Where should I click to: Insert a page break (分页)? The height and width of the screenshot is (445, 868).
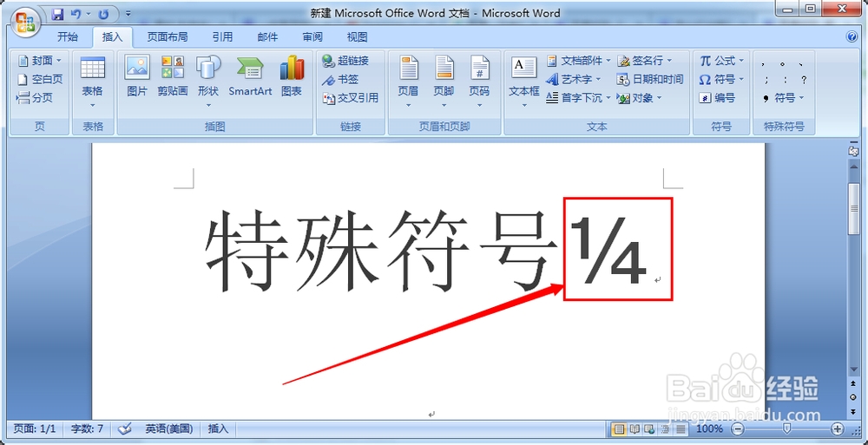[x=36, y=98]
